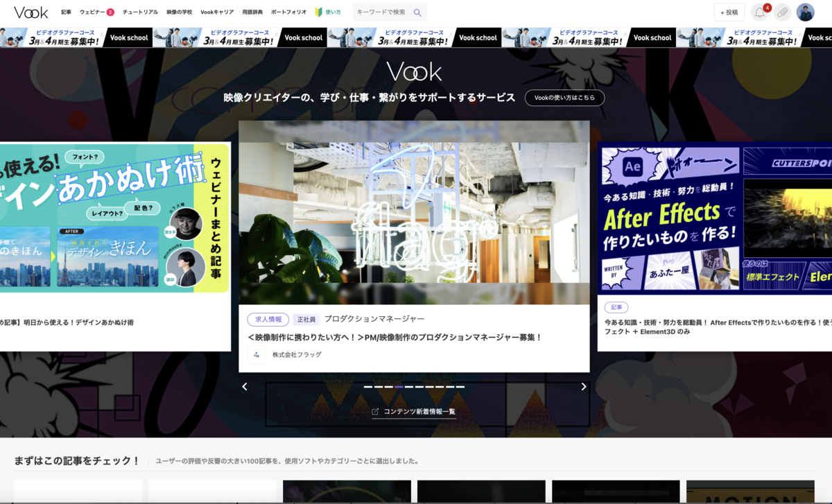The height and width of the screenshot is (504, 832).
Task: Click the paperclip icon in the header
Action: tap(782, 12)
